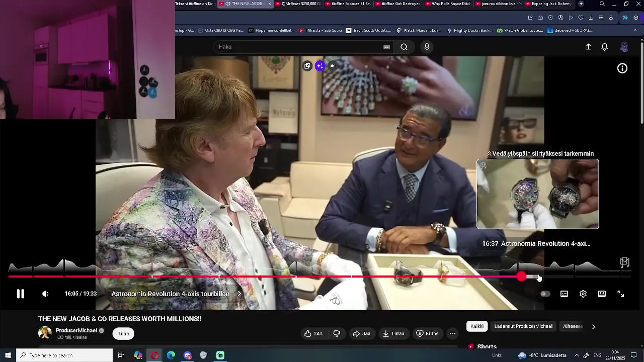Open the ad blocker shield icon
Screen dimensions: 644x362
click(550, 18)
